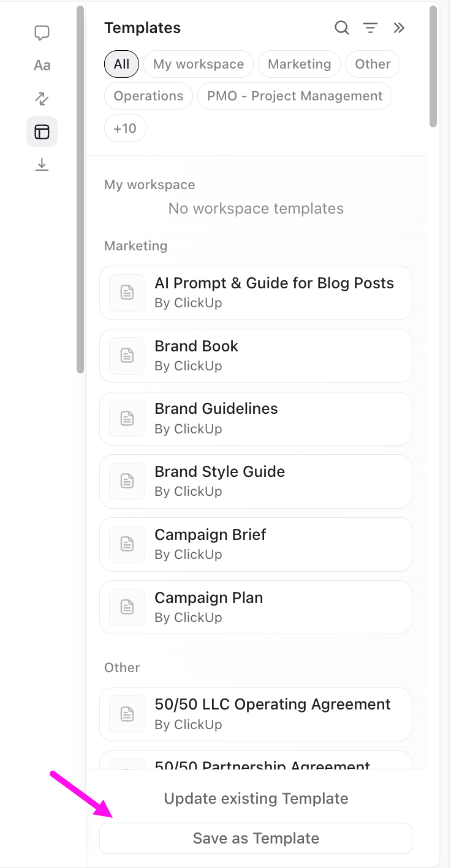The image size is (451, 868).
Task: Open the page layout templates icon
Action: click(42, 132)
